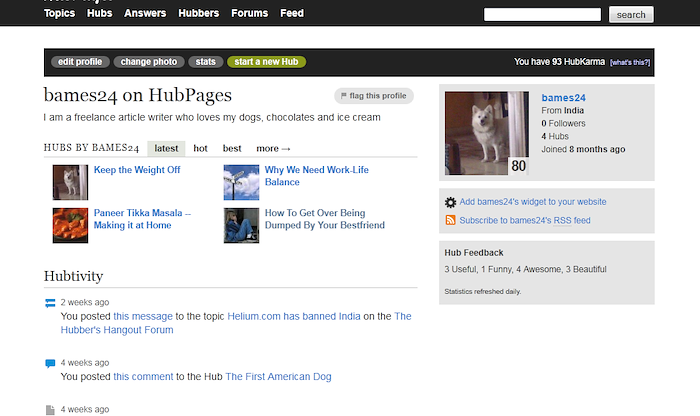
Task: Open Paneer Tikka Masala hub link
Action: (x=142, y=219)
